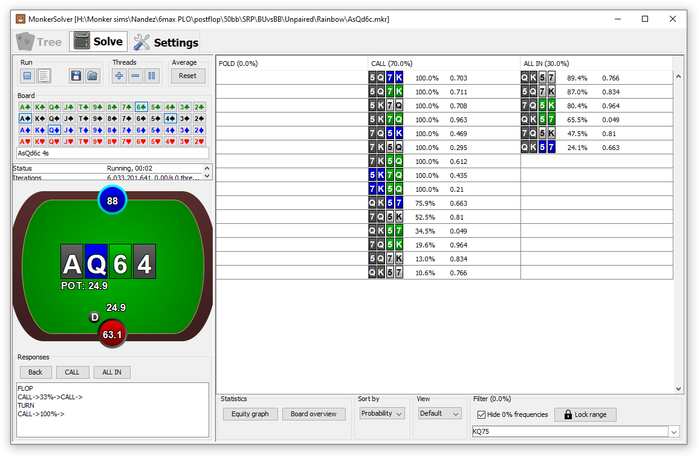Click the status list scroll-down arrow
Image resolution: width=700 pixels, height=458 pixels.
point(207,176)
